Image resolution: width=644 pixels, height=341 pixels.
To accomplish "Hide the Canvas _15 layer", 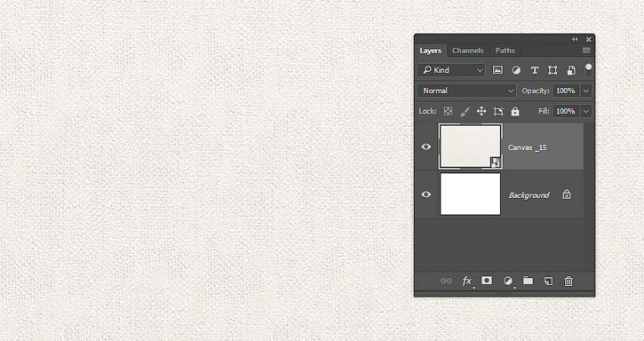I will [x=425, y=147].
